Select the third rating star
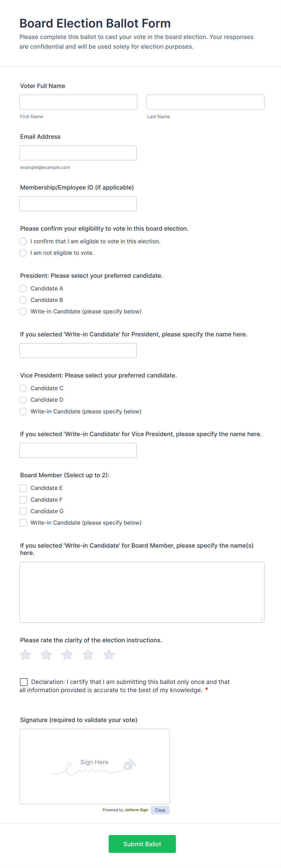This screenshot has height=868, width=281. click(67, 655)
